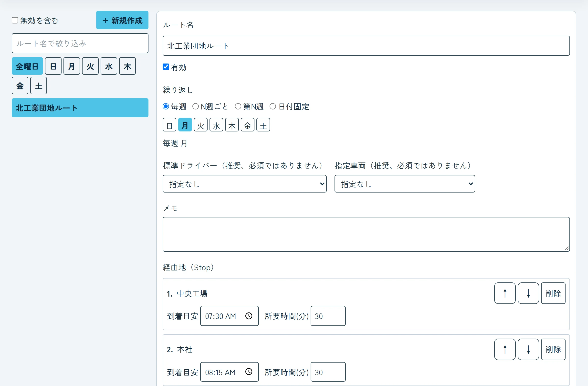Screen dimensions: 588x386
Task: Filter route list by 日 in sidebar
Action: pyautogui.click(x=53, y=66)
